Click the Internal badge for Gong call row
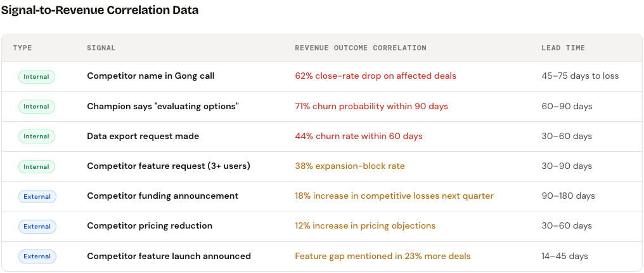644x273 pixels. [37, 76]
